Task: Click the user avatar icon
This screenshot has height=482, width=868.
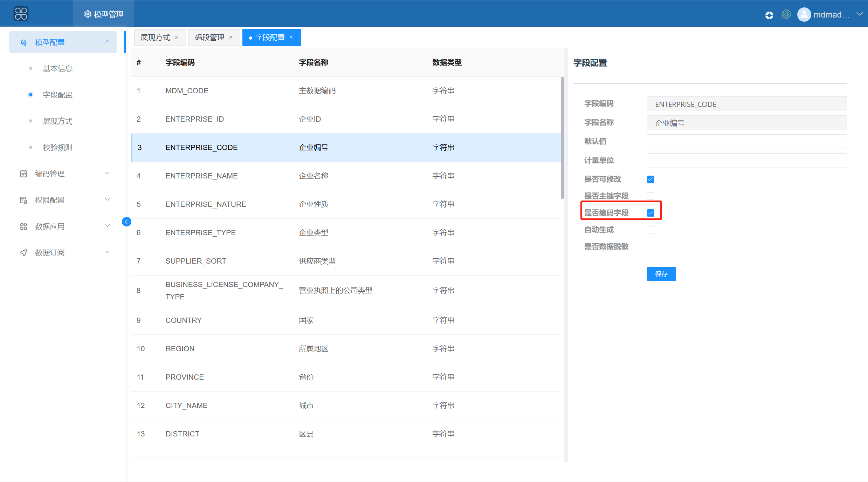Action: 804,14
